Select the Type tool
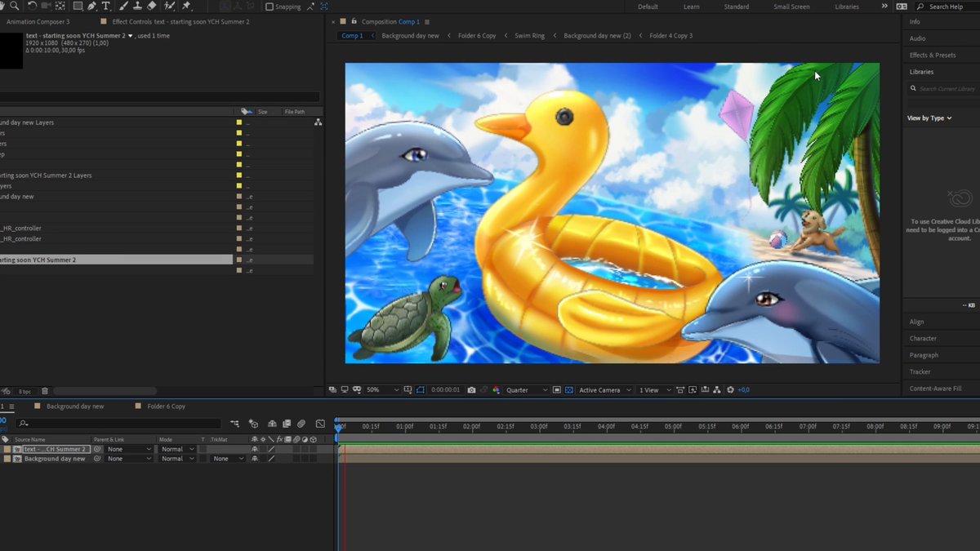The height and width of the screenshot is (551, 980). (x=105, y=6)
